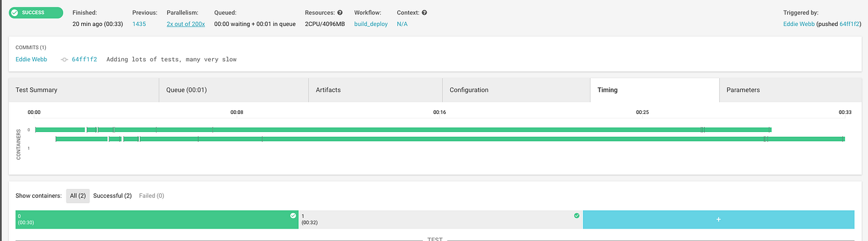Open Eddie Webb link in Commits section

(31, 59)
